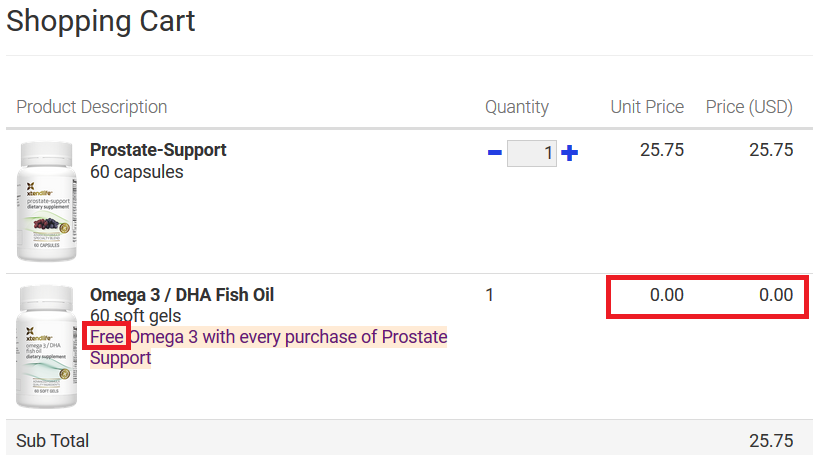Click the Omega 3 quantity value 1

pos(489,295)
